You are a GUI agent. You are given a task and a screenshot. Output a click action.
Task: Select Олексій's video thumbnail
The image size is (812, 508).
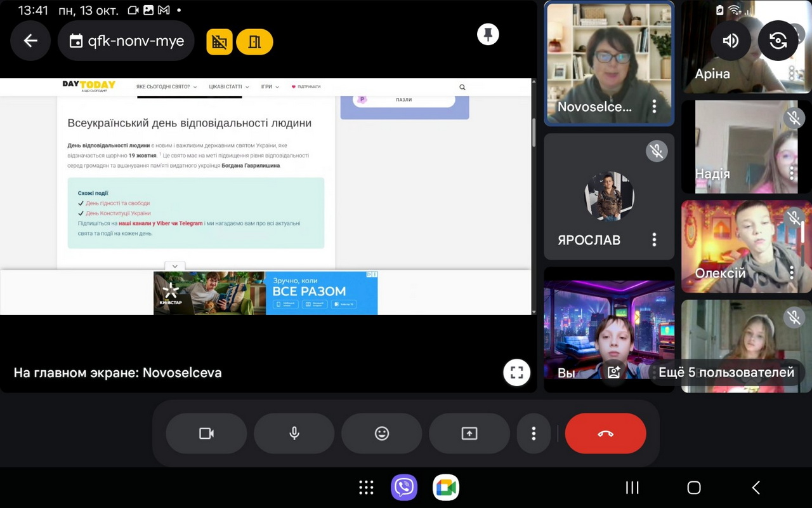point(736,246)
